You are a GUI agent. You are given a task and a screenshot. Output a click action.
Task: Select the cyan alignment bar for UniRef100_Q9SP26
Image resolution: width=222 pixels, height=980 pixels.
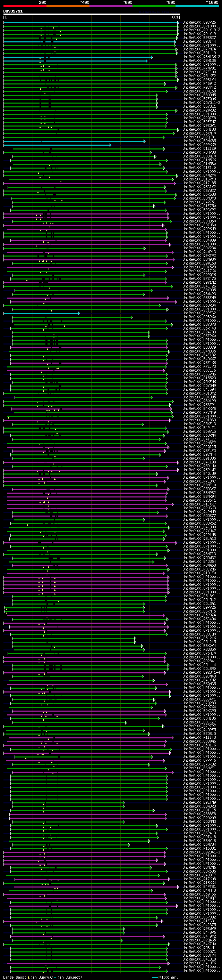pyautogui.click(x=91, y=23)
